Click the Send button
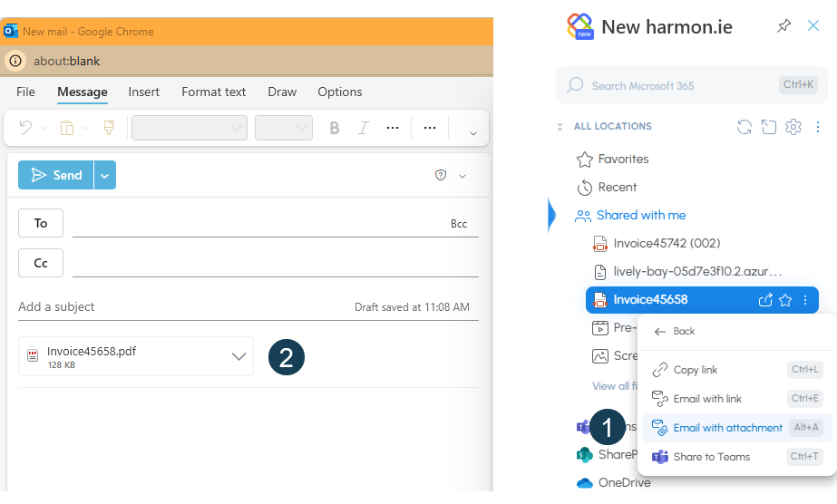Viewport: 837px width, 504px height. tap(56, 175)
